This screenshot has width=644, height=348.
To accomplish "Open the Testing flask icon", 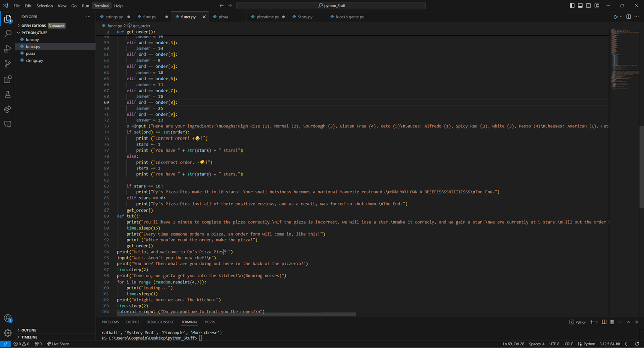I will 8,94.
